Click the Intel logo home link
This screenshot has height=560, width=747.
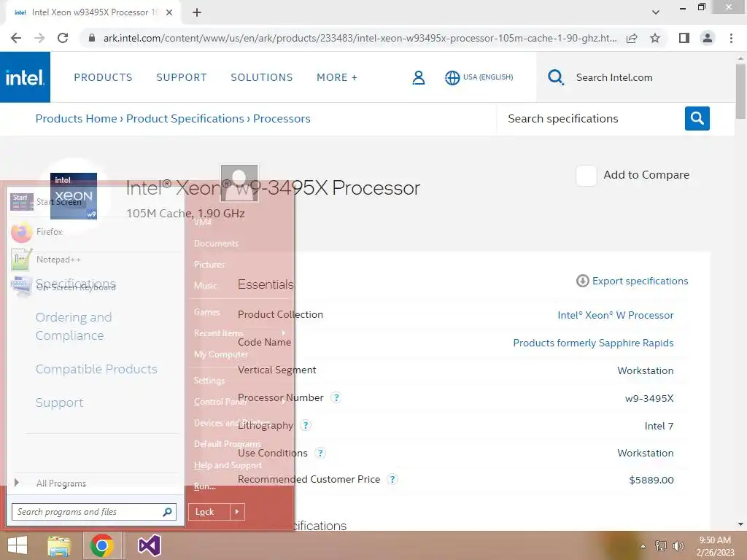tap(25, 77)
